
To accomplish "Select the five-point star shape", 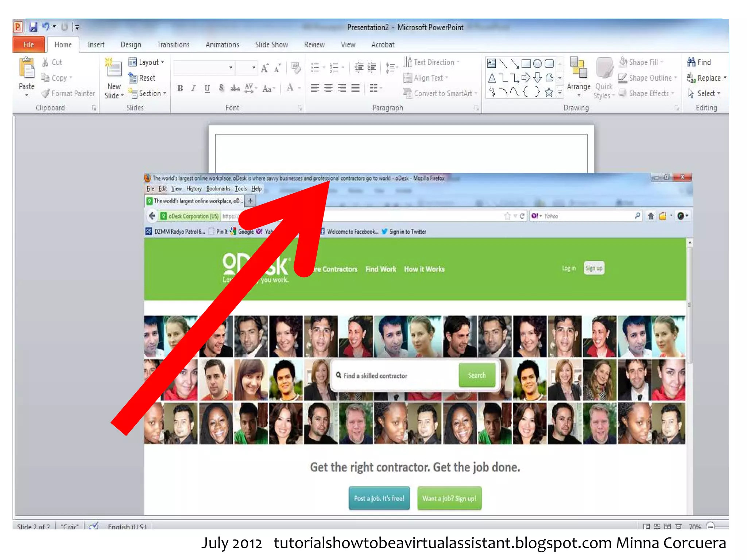I will 549,93.
